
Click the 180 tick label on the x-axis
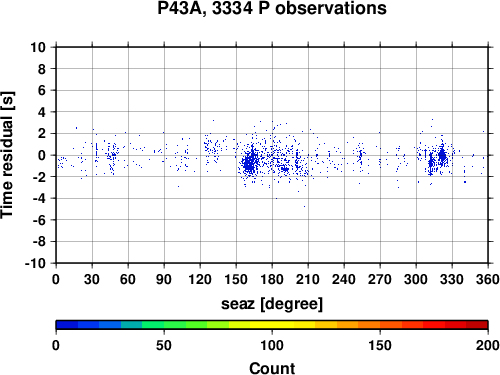click(x=272, y=279)
